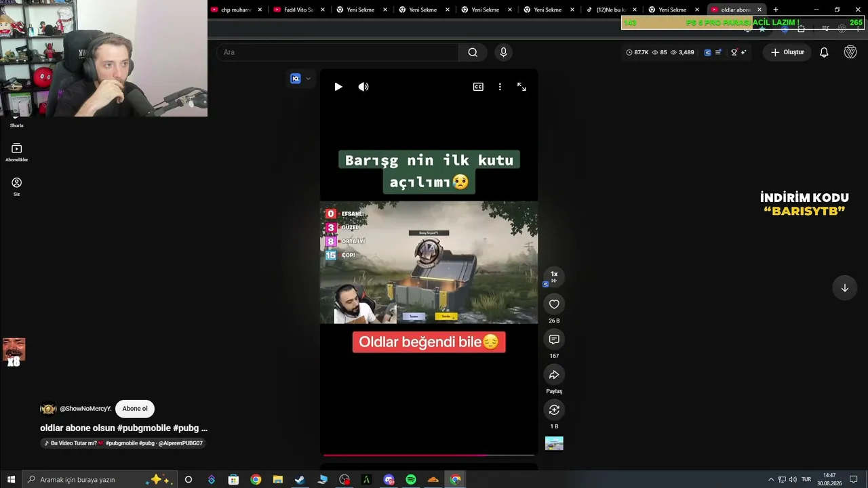868x488 pixels.
Task: Mute the Shorts video volume
Action: [363, 87]
